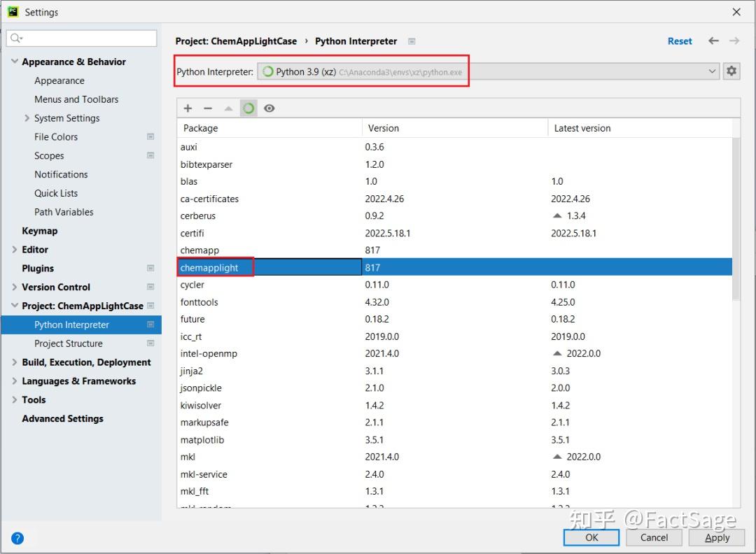Select Python Interpreter tree item

click(x=81, y=325)
